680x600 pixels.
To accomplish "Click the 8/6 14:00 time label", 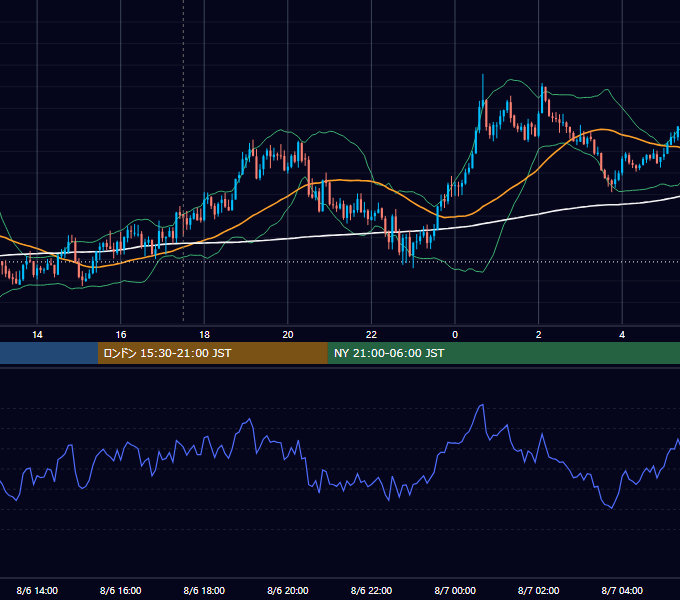I will coord(37,590).
